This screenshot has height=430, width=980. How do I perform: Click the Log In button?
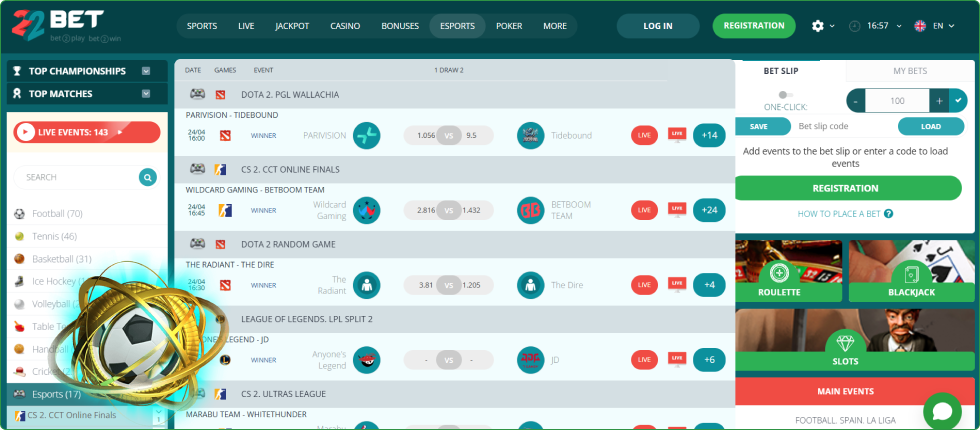658,26
